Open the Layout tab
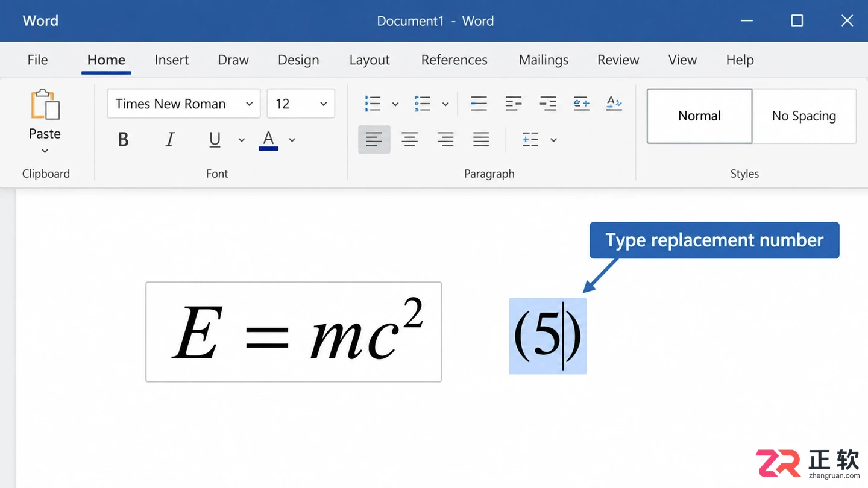 370,60
